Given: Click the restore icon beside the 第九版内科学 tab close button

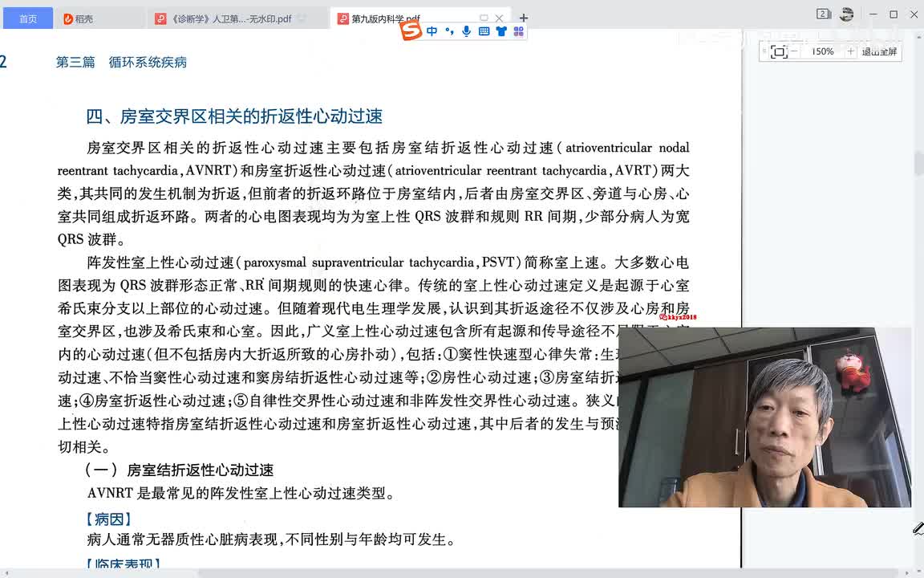Looking at the screenshot, I should tap(484, 18).
